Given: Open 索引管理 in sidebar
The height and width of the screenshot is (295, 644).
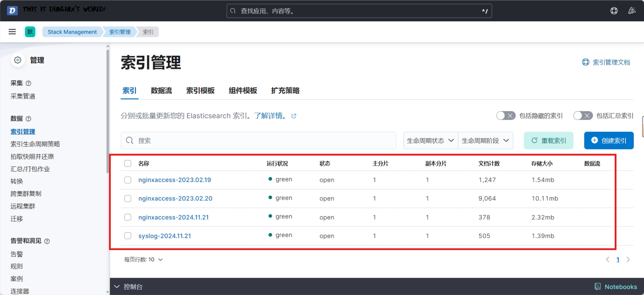Looking at the screenshot, I should click(x=23, y=132).
